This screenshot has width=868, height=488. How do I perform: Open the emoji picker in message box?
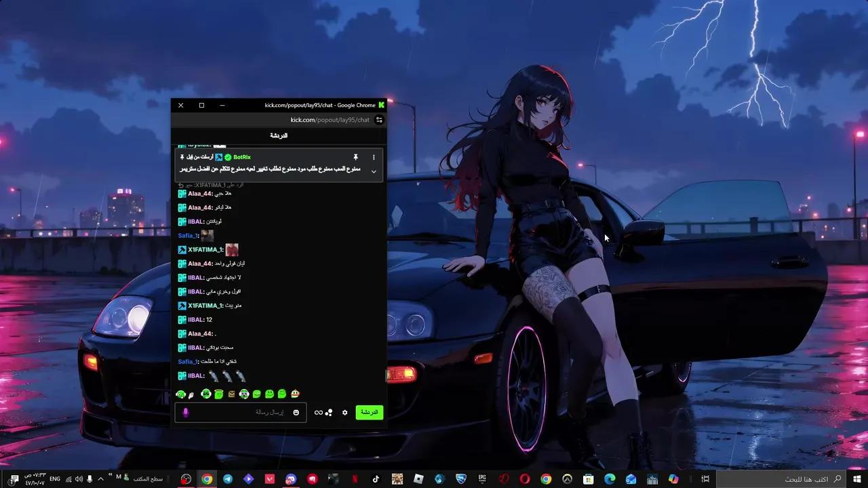click(x=296, y=412)
